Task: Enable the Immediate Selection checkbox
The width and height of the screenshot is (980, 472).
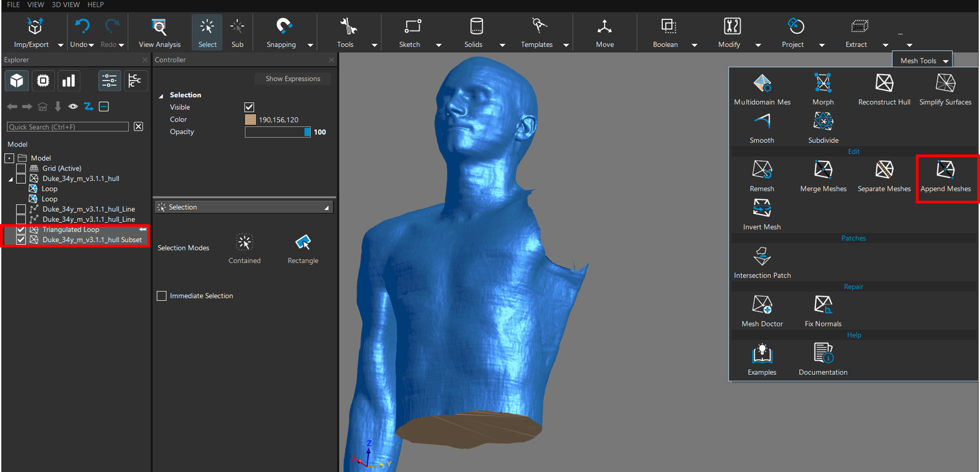Action: (162, 296)
